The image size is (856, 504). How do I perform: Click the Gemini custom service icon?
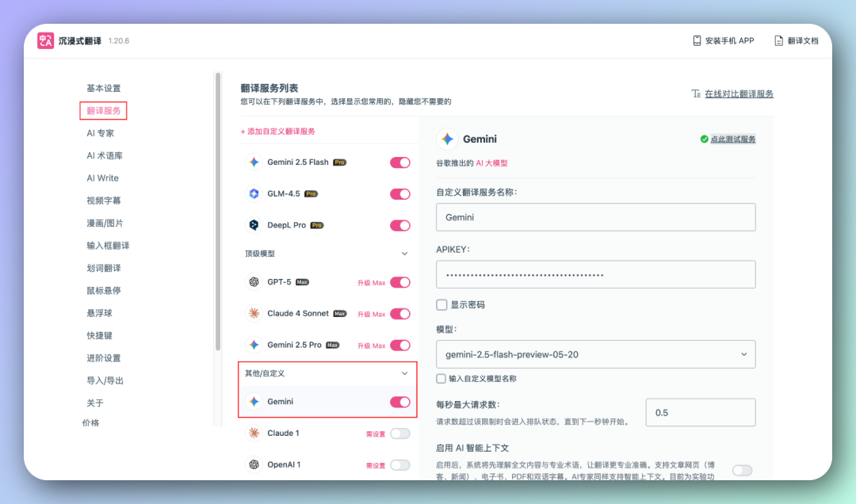click(x=254, y=401)
